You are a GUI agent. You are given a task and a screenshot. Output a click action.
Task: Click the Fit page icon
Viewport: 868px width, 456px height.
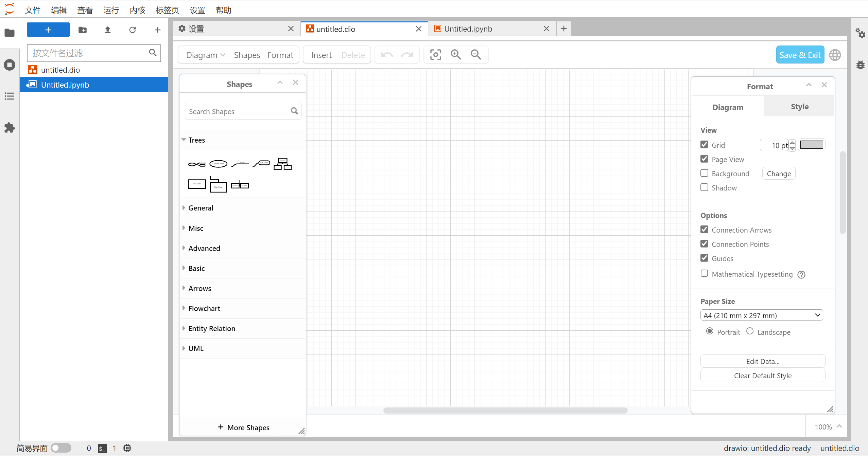436,54
